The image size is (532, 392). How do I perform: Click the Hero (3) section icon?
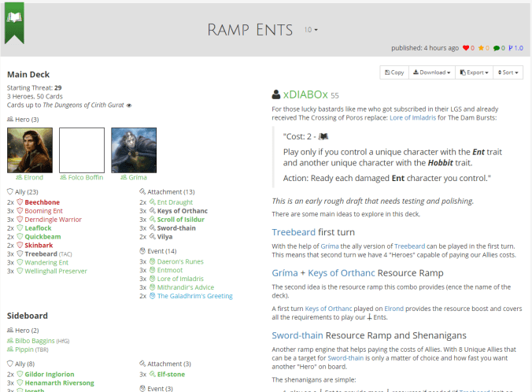click(10, 120)
